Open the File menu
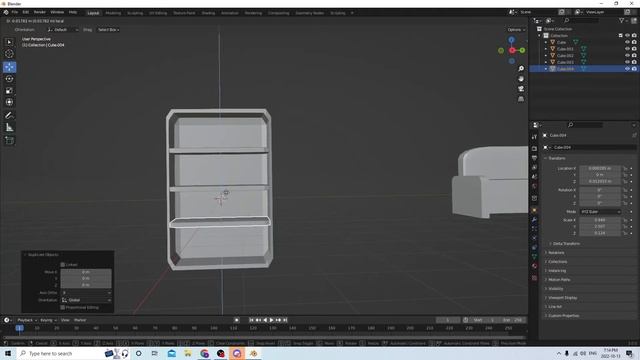Screen dimensions: 640x360 pos(15,13)
